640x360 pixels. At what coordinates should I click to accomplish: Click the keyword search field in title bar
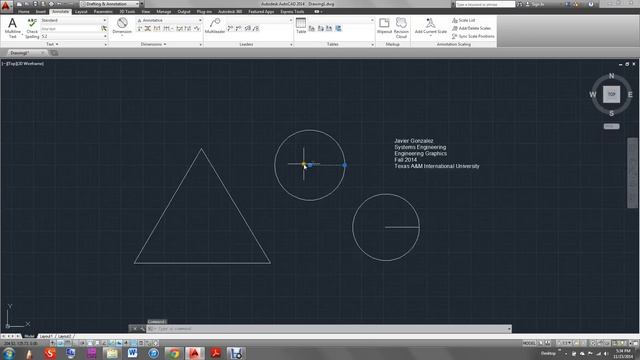[485, 4]
